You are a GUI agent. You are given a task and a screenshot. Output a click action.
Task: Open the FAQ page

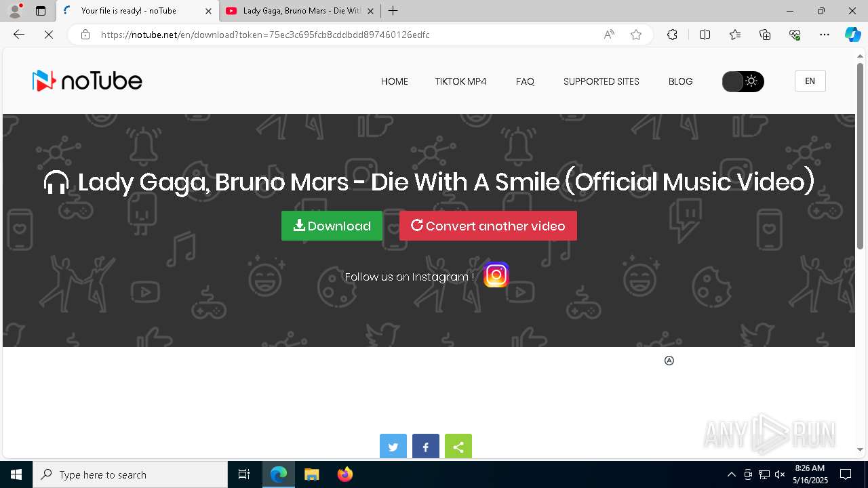coord(525,81)
